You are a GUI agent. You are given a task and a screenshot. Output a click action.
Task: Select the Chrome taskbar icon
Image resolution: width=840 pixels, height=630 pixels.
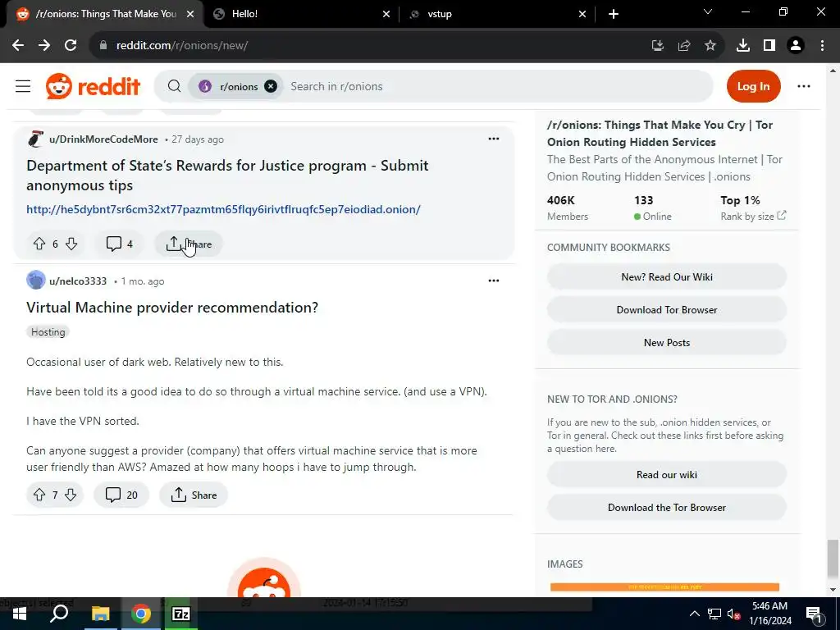pyautogui.click(x=141, y=614)
